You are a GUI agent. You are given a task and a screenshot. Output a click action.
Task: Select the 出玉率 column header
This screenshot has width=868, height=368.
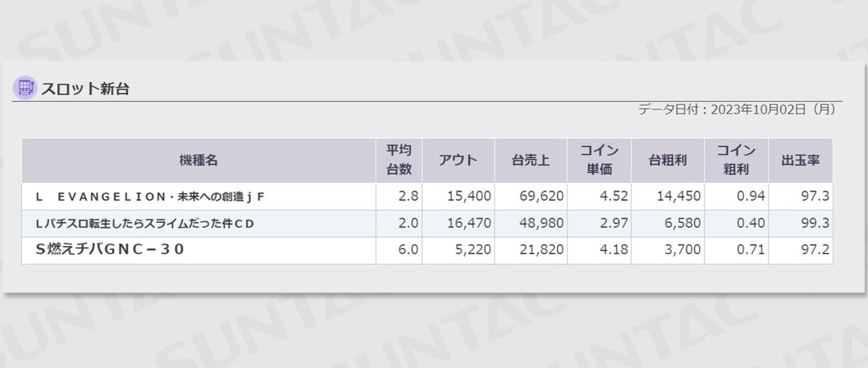(x=801, y=161)
